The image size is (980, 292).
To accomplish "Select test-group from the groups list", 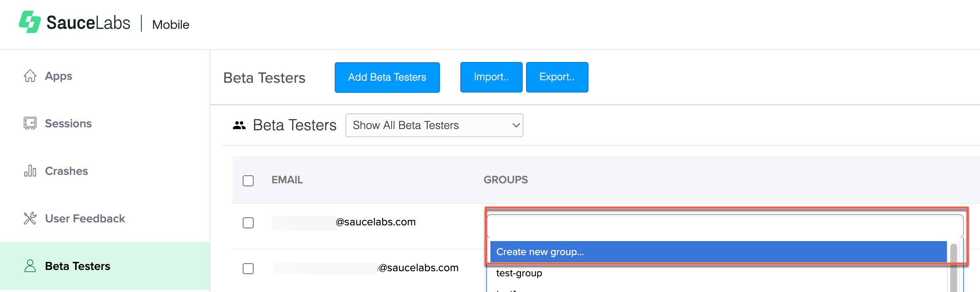I will point(519,273).
